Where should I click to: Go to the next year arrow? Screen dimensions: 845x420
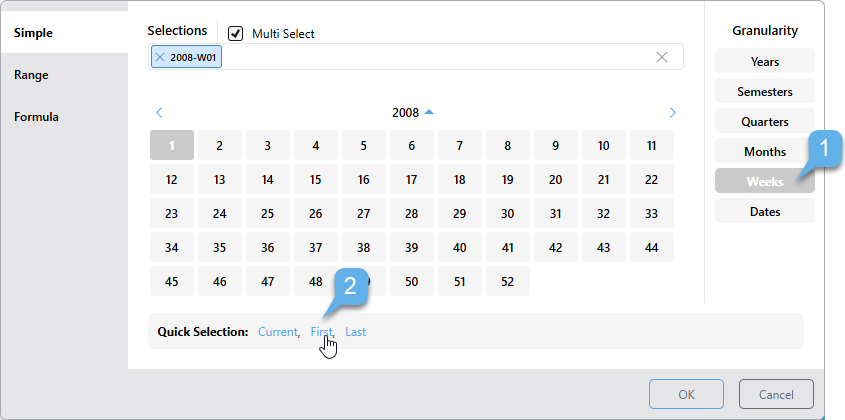point(672,113)
